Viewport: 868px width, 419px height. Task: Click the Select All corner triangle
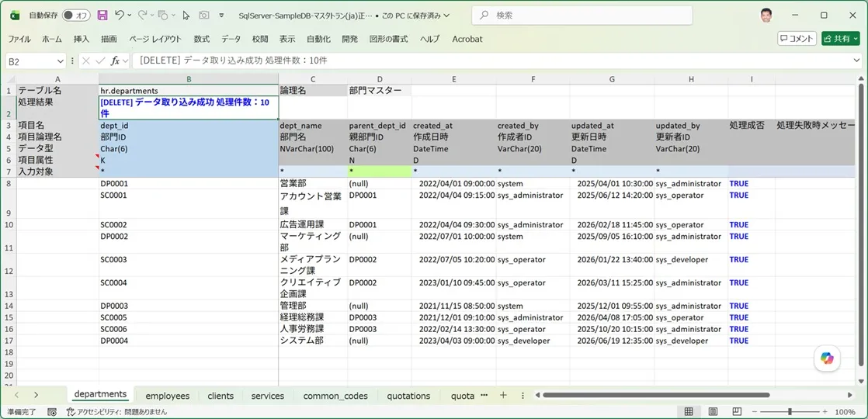point(11,79)
